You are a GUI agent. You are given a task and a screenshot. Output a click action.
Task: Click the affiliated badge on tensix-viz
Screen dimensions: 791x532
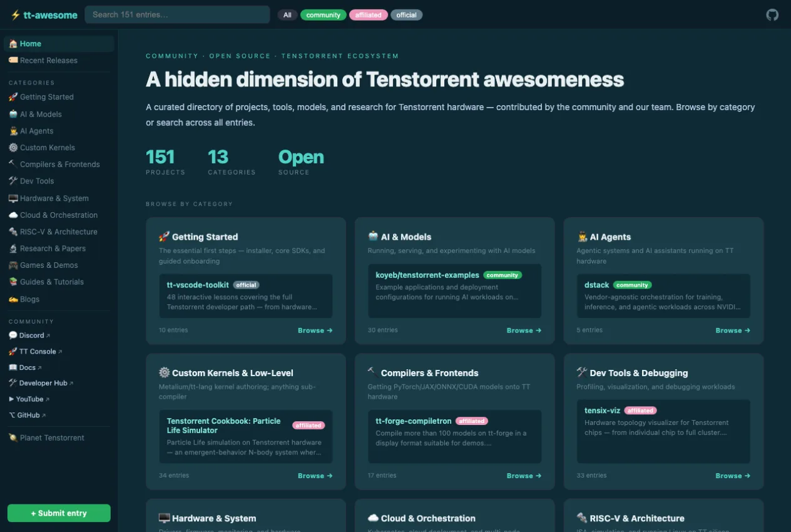640,411
